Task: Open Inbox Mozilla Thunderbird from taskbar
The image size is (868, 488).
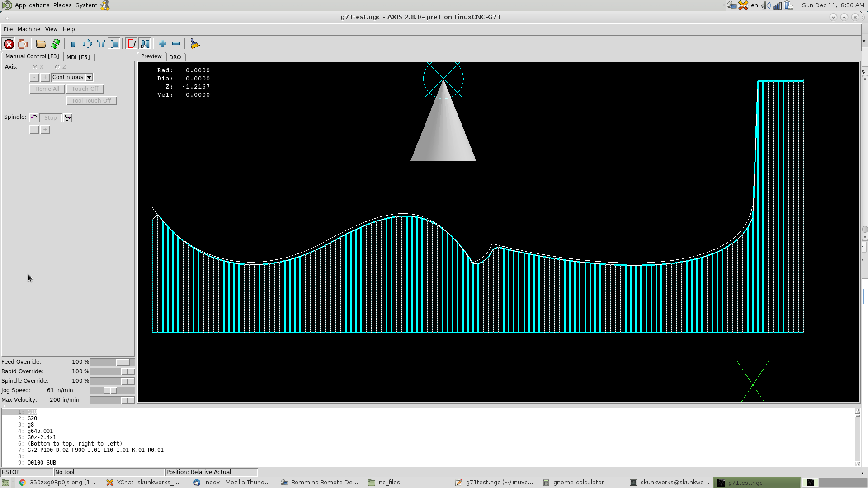Action: coord(232,483)
